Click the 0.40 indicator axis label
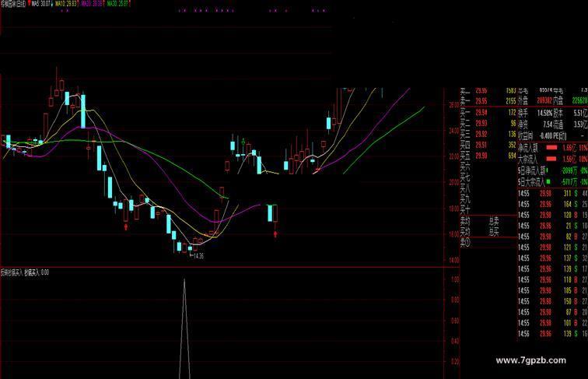Screen dimensions: 588x379 (455, 341)
